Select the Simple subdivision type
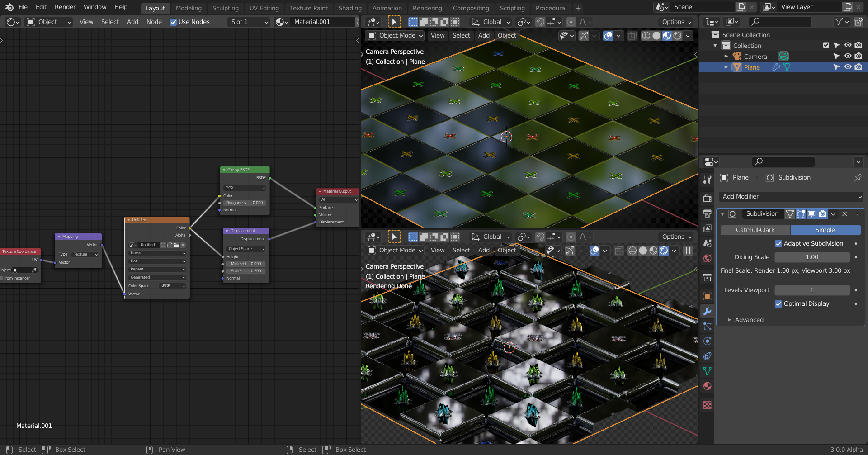Image resolution: width=868 pixels, height=455 pixels. tap(825, 230)
